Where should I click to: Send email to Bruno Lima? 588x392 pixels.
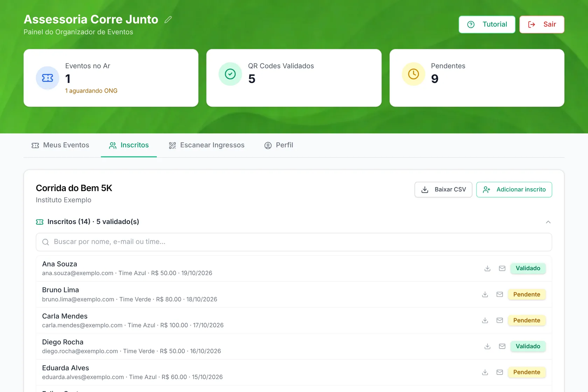[x=500, y=294]
